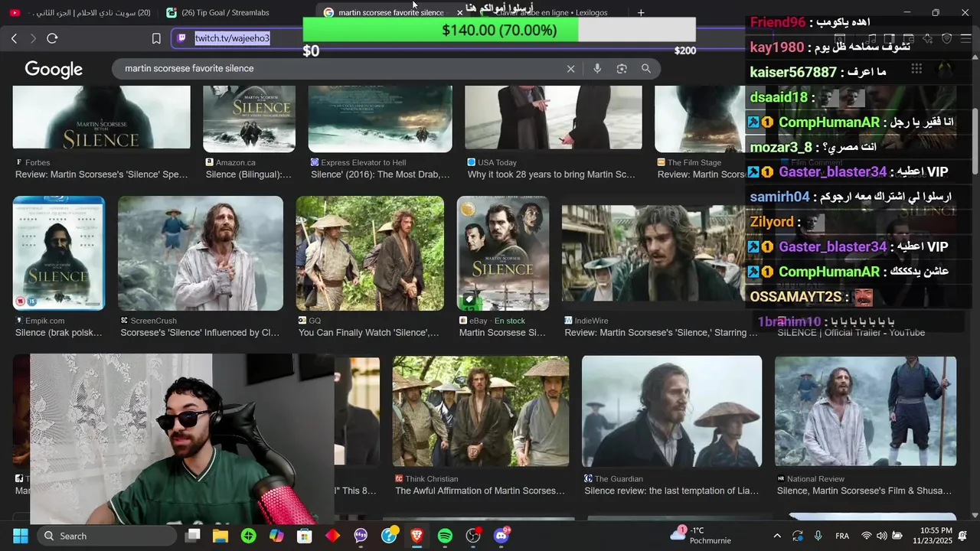Open a new browser tab with plus
The height and width of the screenshot is (551, 980).
coord(641,12)
